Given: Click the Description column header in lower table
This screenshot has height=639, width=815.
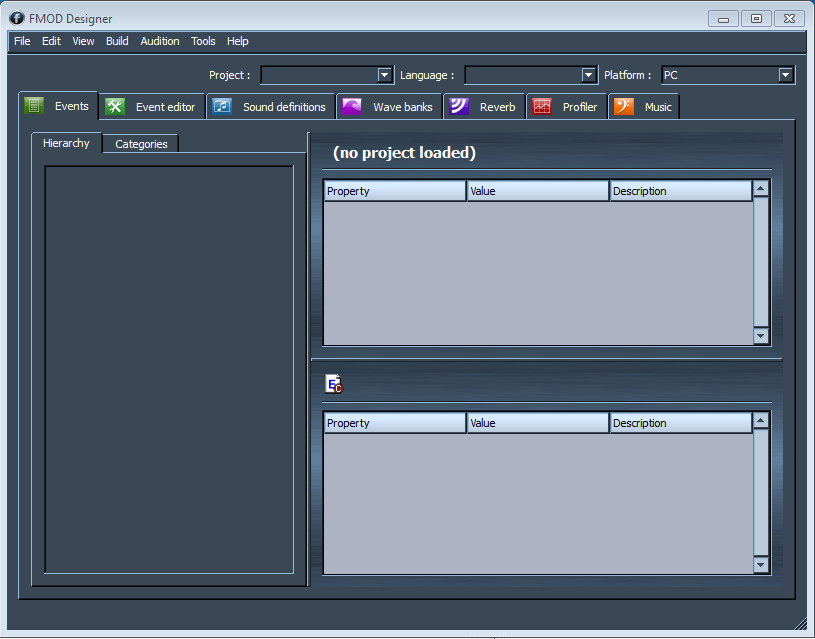Looking at the screenshot, I should click(x=680, y=423).
